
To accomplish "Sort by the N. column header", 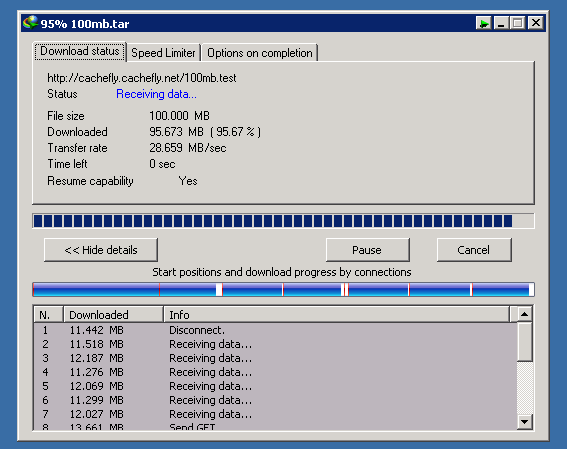I will (48, 315).
